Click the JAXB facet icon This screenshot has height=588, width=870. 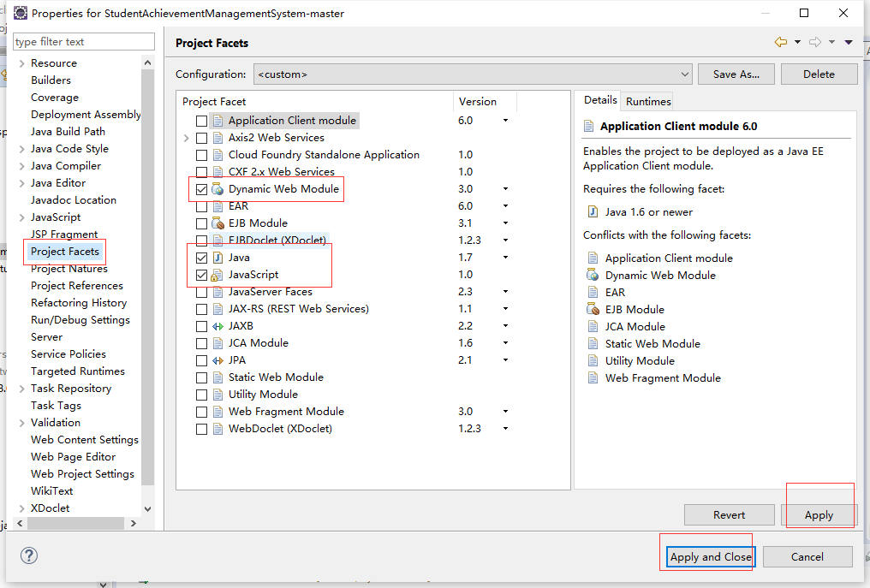[x=218, y=326]
